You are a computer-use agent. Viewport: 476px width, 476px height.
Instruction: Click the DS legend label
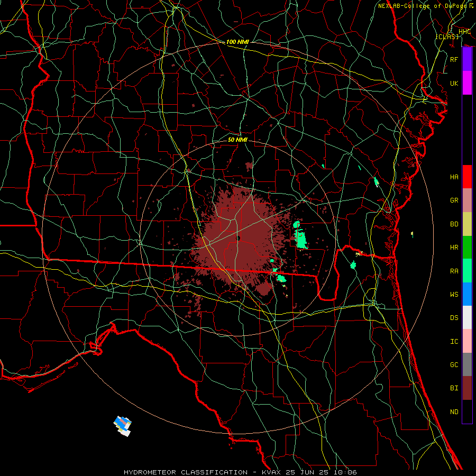454,318
